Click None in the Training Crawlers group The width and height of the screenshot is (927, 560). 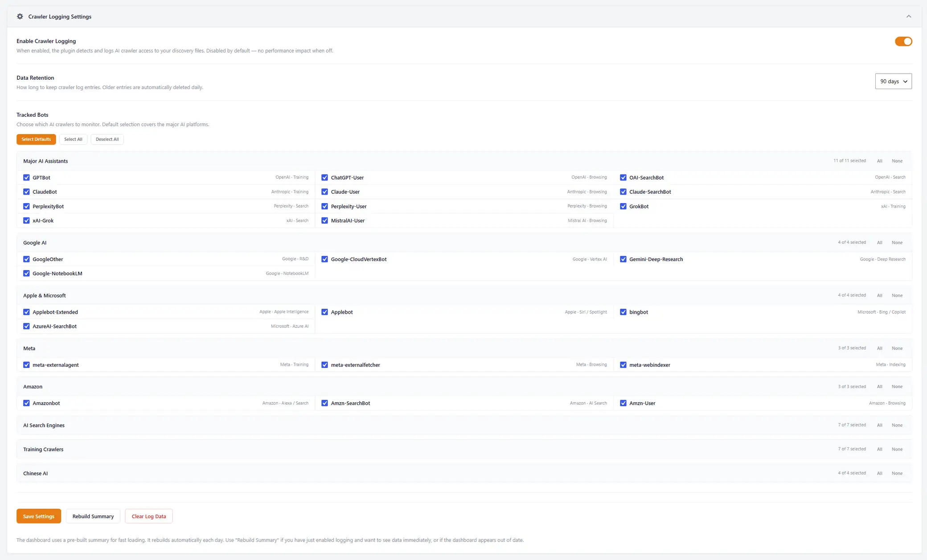pos(897,449)
